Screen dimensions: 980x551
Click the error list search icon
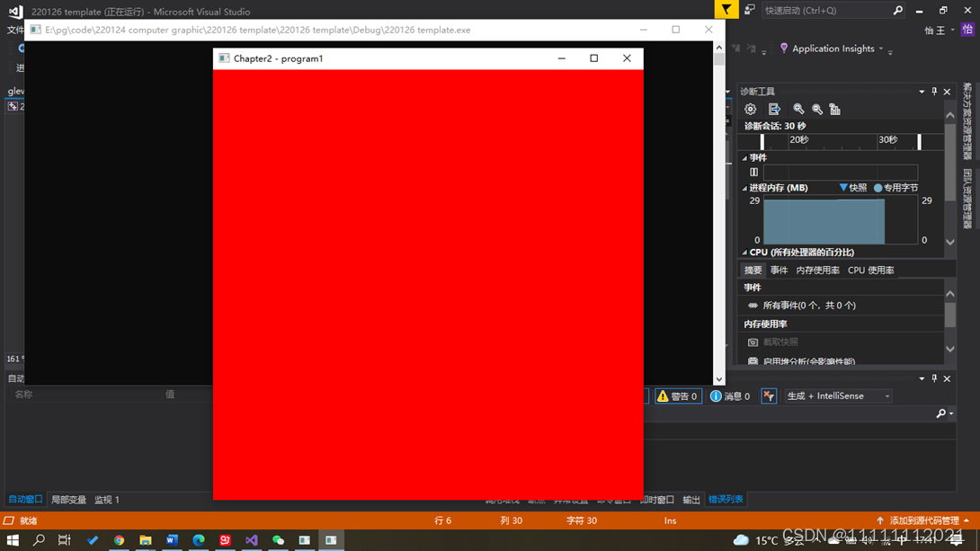[x=940, y=413]
